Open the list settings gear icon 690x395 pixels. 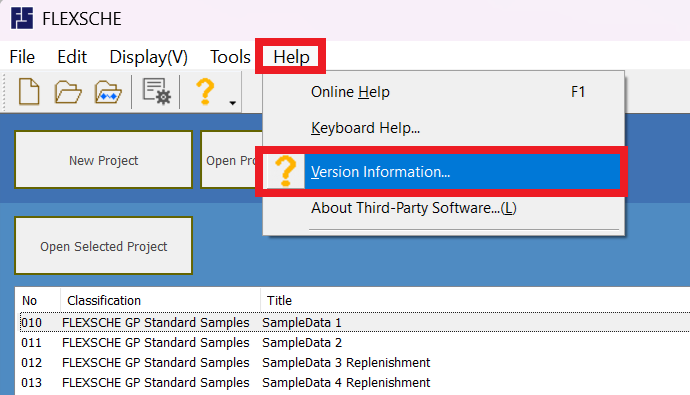156,91
